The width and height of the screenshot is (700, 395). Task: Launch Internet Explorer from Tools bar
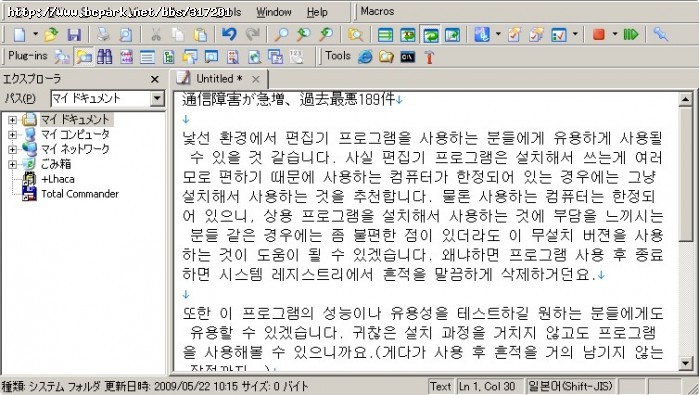pos(365,57)
